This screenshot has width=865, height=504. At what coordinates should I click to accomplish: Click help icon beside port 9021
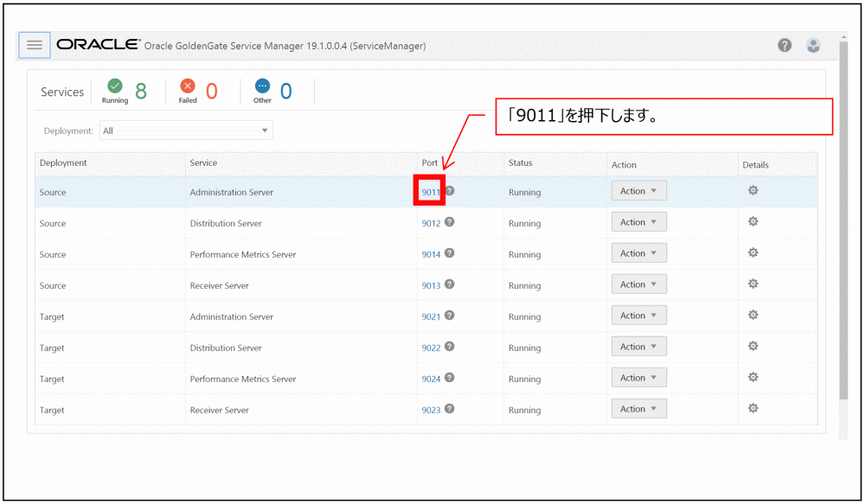click(450, 316)
